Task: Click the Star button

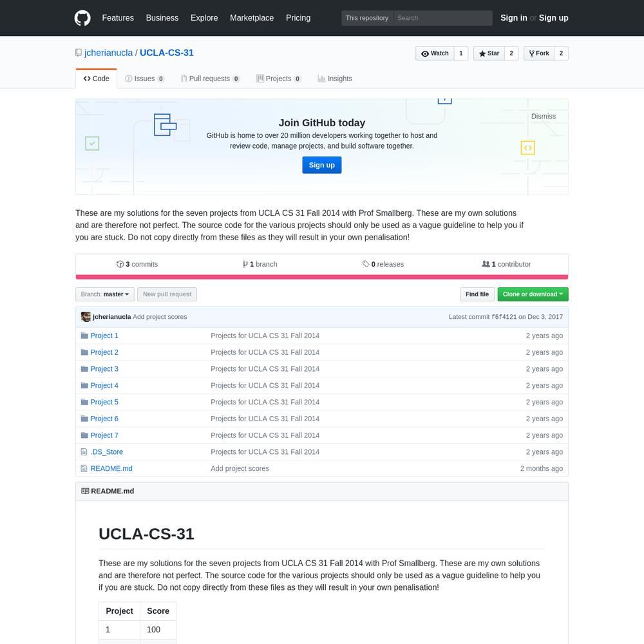Action: [x=489, y=53]
